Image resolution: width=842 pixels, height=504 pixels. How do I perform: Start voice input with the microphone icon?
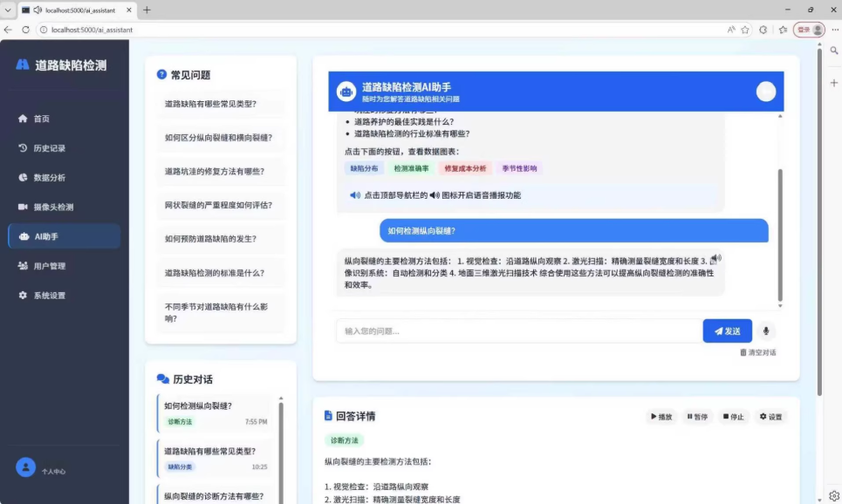[x=765, y=330]
